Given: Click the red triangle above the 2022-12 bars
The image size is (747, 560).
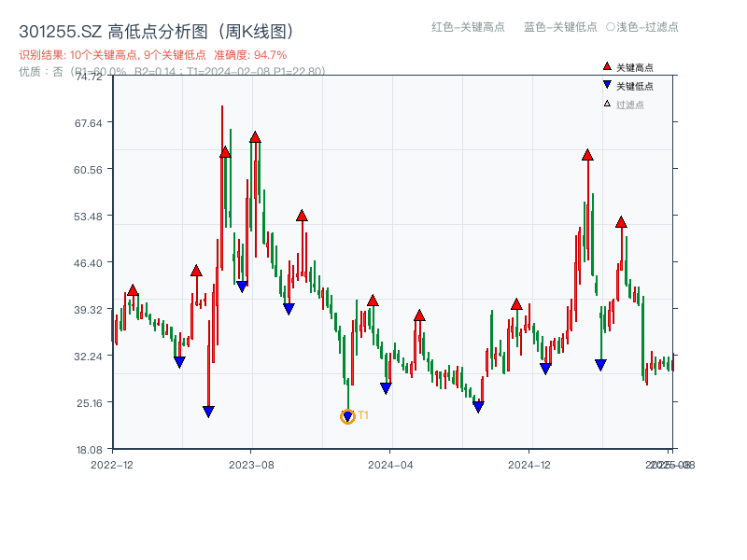Looking at the screenshot, I should [x=134, y=290].
